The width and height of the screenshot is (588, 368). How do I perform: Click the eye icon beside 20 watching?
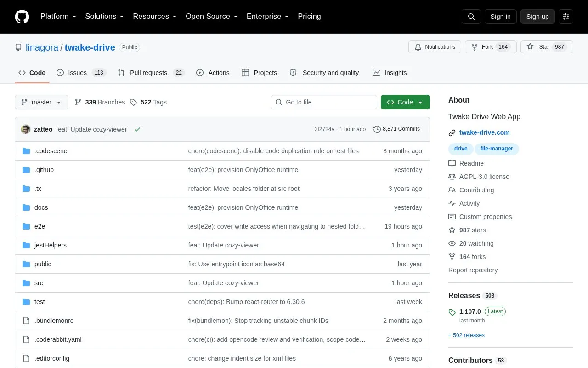point(452,243)
